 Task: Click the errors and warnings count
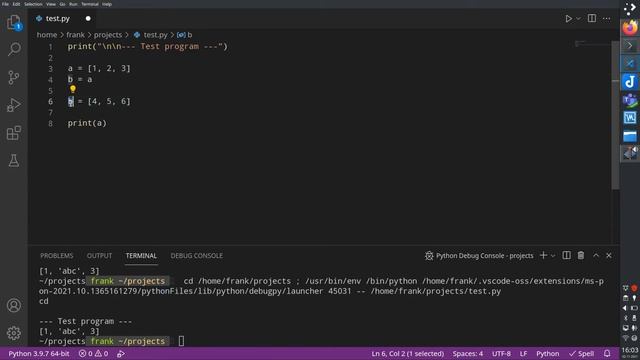click(x=93, y=353)
